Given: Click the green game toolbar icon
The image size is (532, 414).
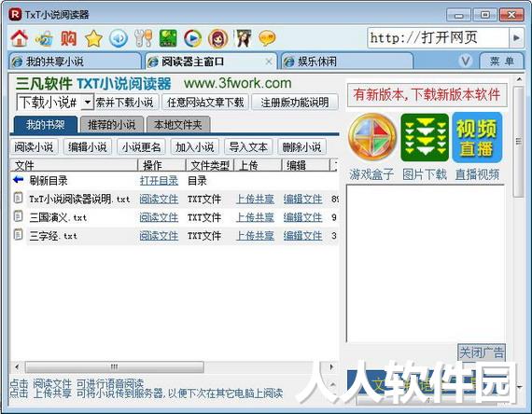Looking at the screenshot, I should click(168, 38).
